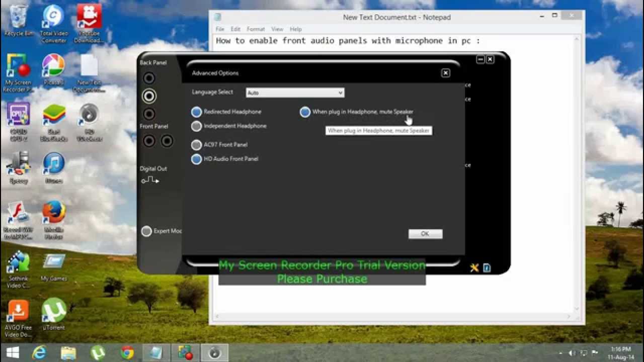Open AVGO Free Video Downloader

pyautogui.click(x=19, y=312)
